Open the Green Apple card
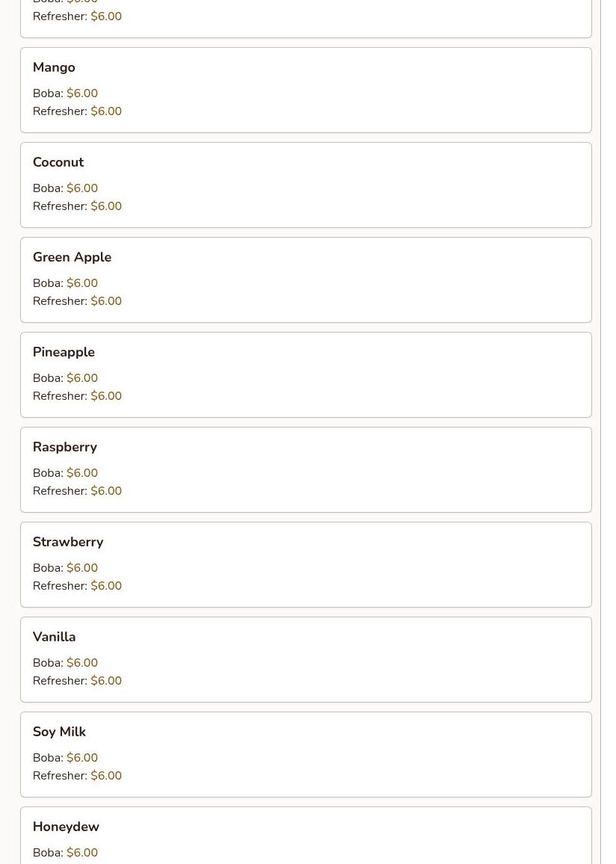 [306, 280]
